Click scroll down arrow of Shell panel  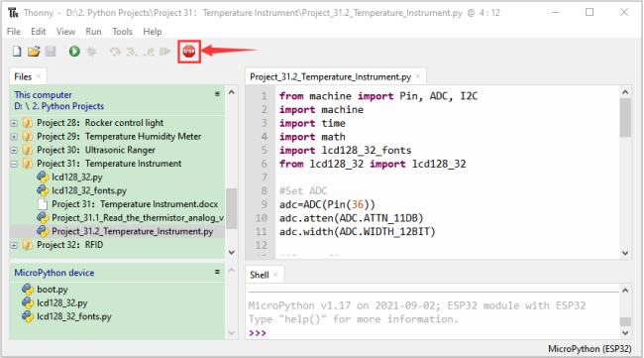(x=625, y=333)
